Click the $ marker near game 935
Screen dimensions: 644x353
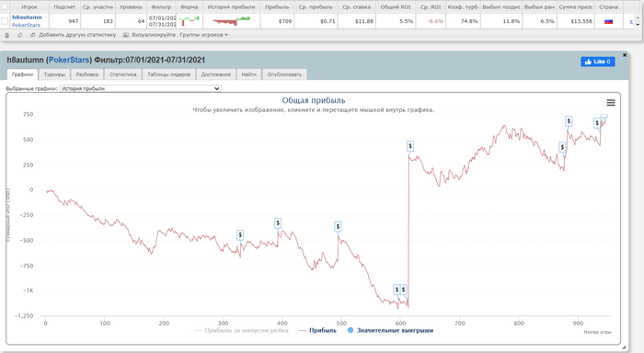click(597, 123)
